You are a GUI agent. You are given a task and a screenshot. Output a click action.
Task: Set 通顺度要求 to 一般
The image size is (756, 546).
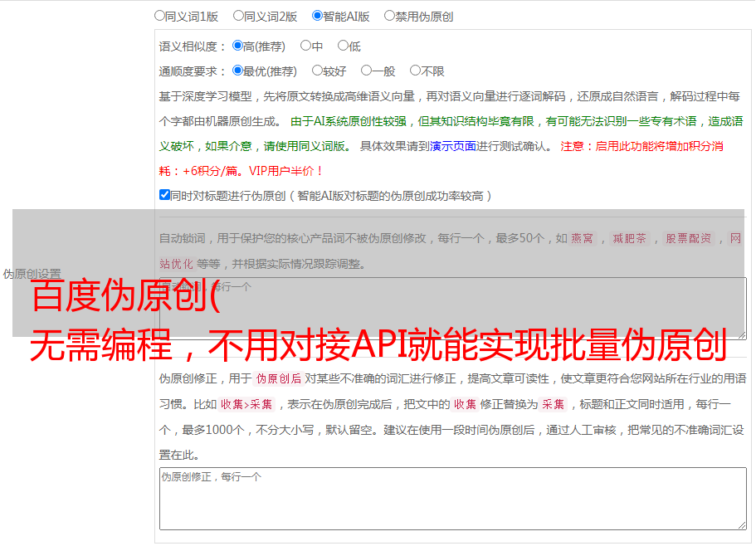pos(367,71)
